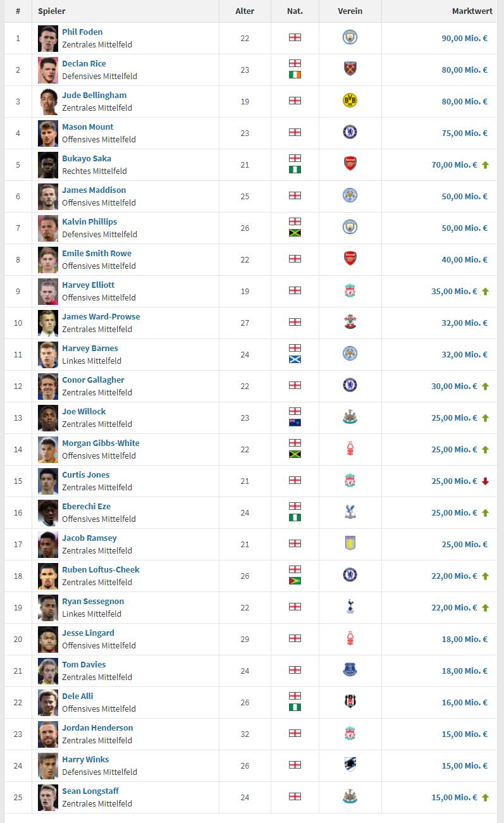
Task: Click Tottenham crest in Ryan Sessegnon row
Action: [x=350, y=607]
